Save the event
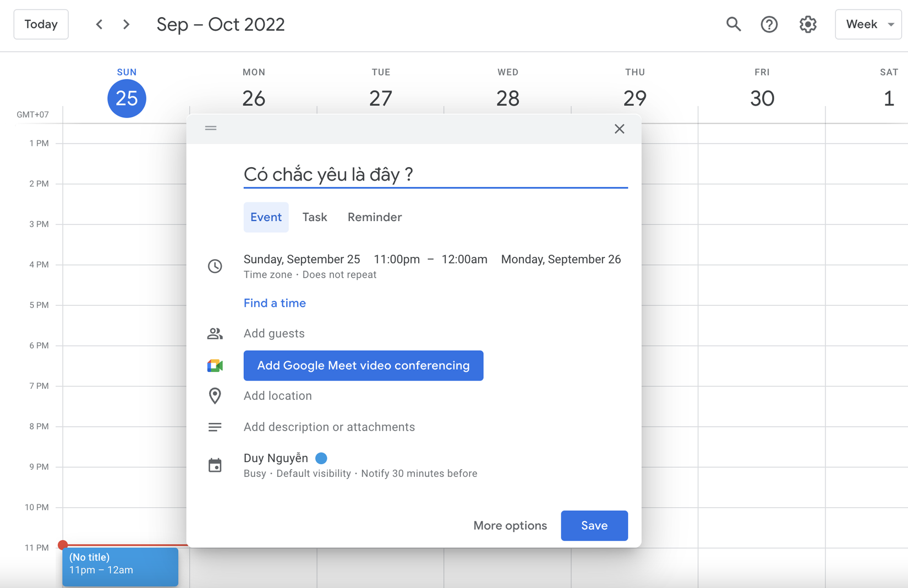The width and height of the screenshot is (908, 588). [x=594, y=525]
